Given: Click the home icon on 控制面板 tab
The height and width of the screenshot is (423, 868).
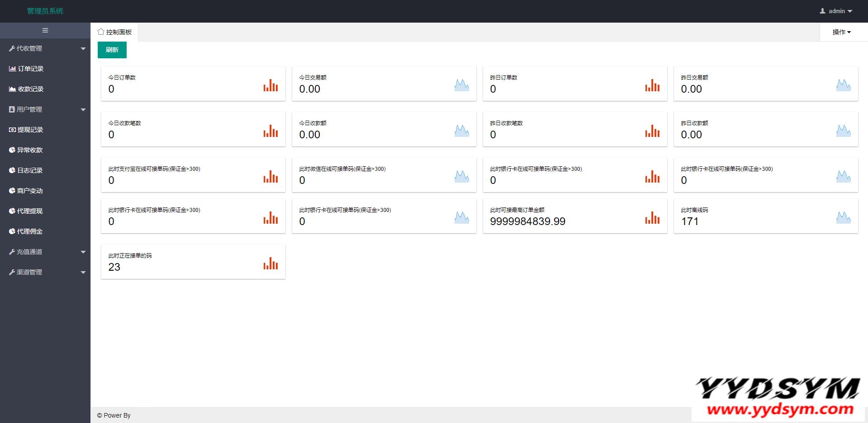Looking at the screenshot, I should point(101,32).
